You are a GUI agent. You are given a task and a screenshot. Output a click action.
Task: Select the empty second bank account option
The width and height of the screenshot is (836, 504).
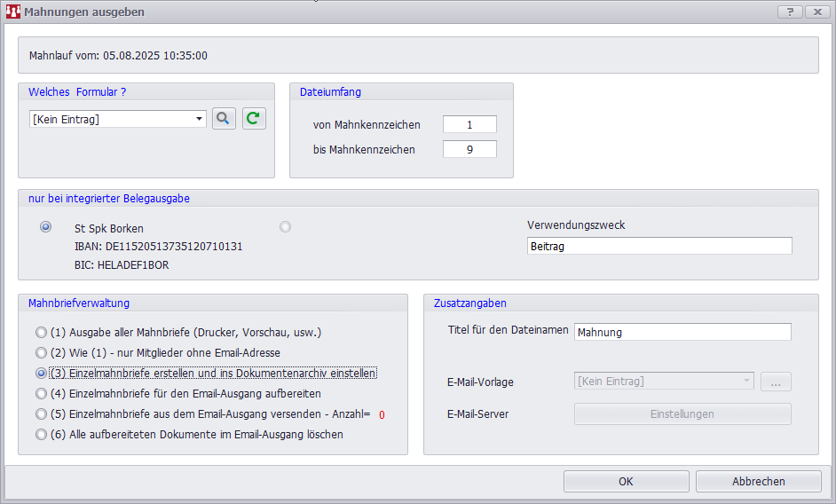(285, 227)
